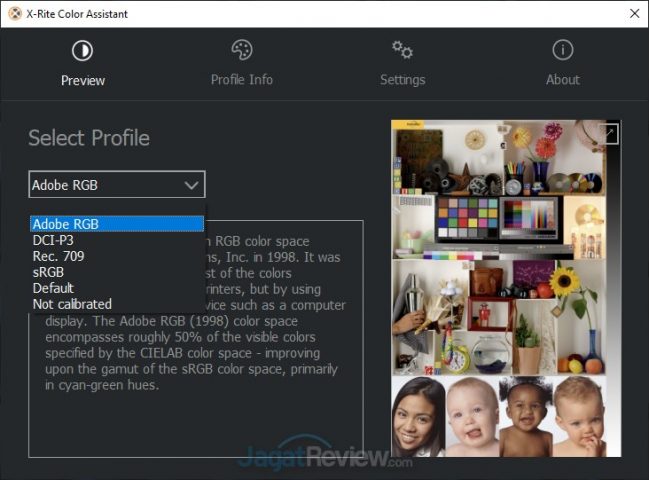Image resolution: width=649 pixels, height=480 pixels.
Task: Click the X-Rite logo in title bar
Action: coord(15,14)
